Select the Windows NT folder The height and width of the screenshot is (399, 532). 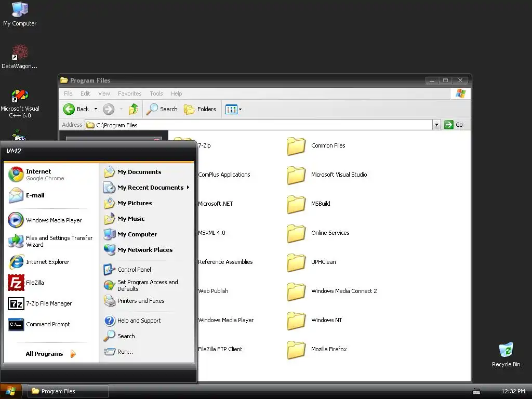click(x=314, y=320)
